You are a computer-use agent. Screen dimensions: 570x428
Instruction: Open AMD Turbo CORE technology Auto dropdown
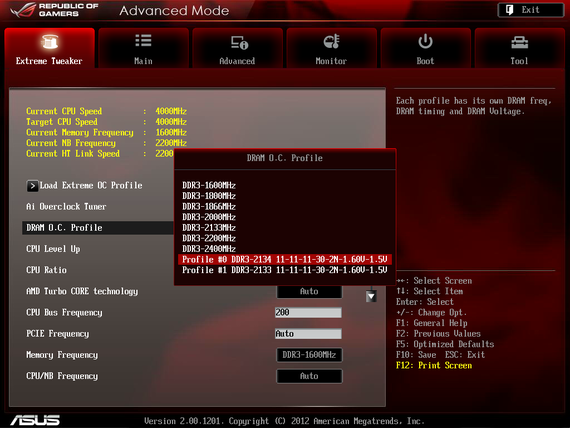(309, 291)
